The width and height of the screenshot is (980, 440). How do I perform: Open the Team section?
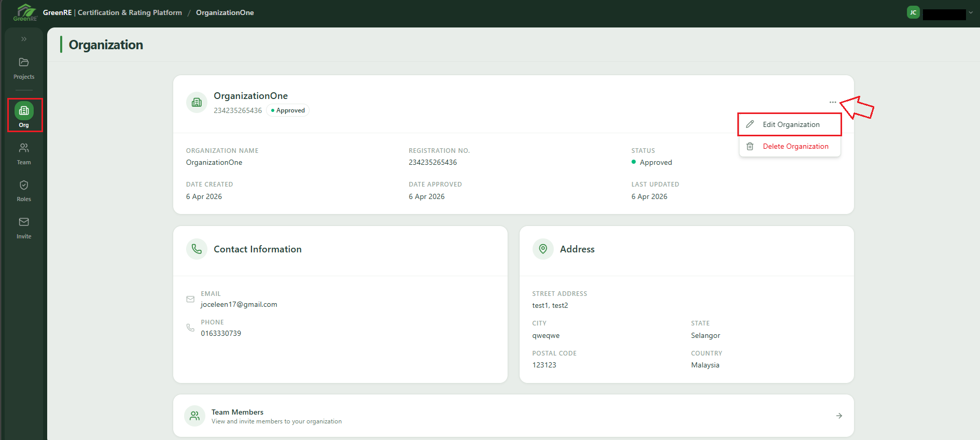tap(24, 154)
